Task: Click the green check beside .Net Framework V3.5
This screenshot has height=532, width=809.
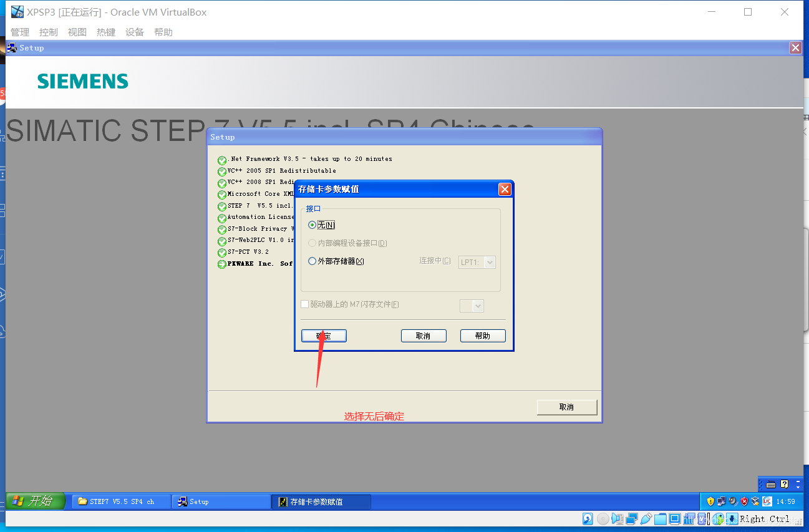Action: click(x=222, y=160)
